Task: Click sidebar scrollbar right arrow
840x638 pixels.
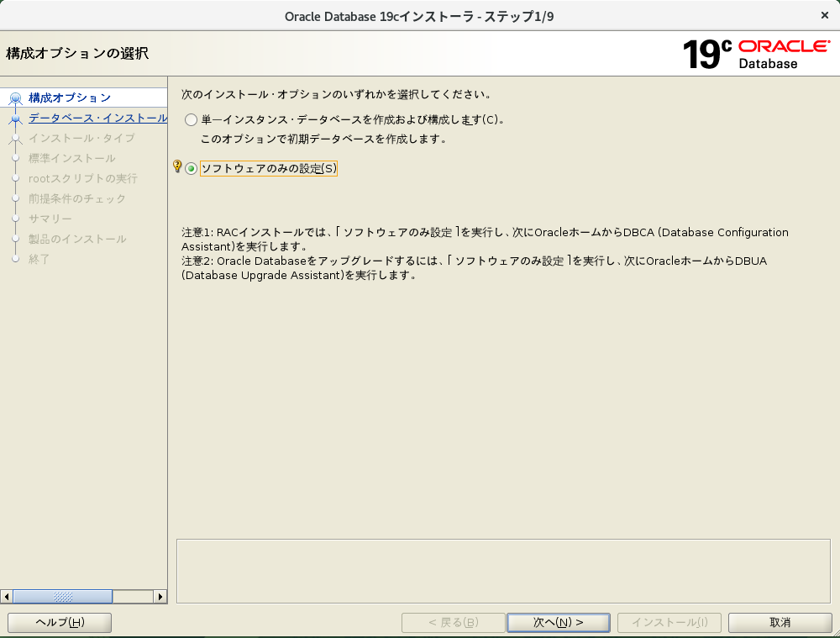Action: pyautogui.click(x=160, y=597)
